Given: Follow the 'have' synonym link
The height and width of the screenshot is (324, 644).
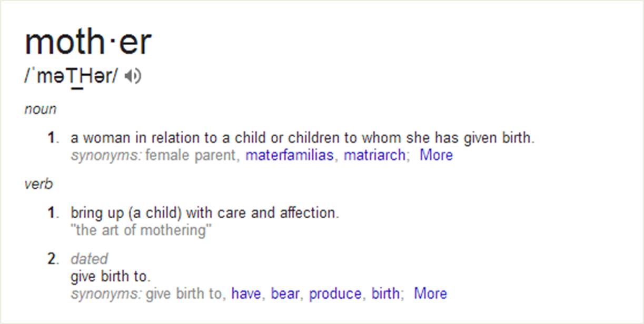Looking at the screenshot, I should tap(246, 293).
